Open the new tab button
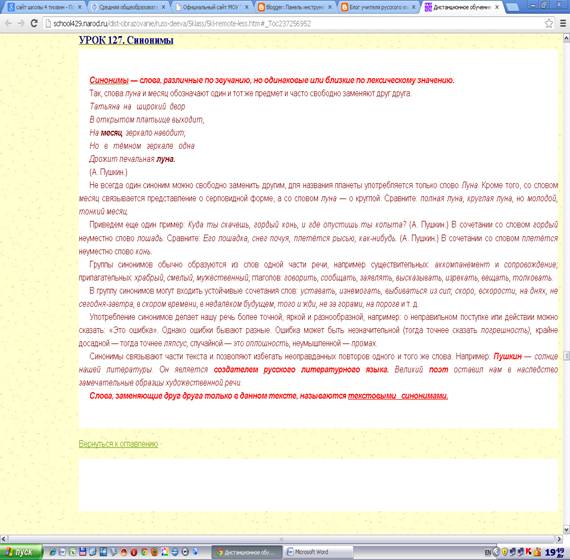The image size is (570, 560). [512, 7]
